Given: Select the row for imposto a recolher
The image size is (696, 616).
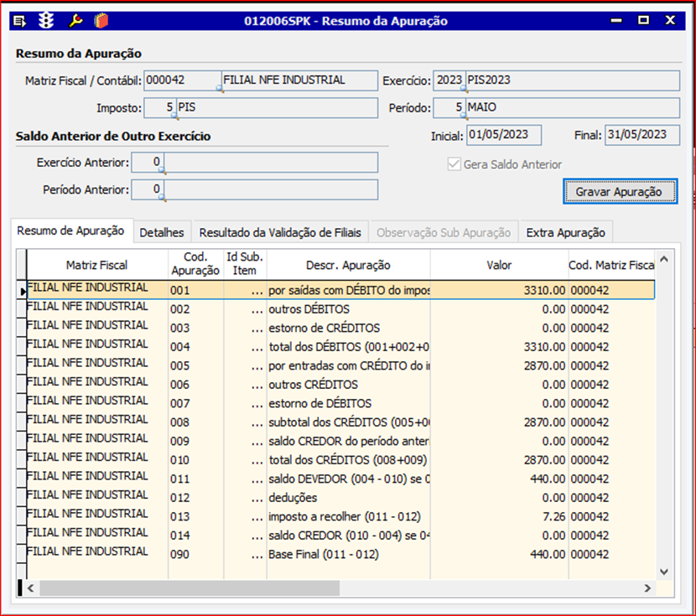Looking at the screenshot, I should (x=344, y=516).
